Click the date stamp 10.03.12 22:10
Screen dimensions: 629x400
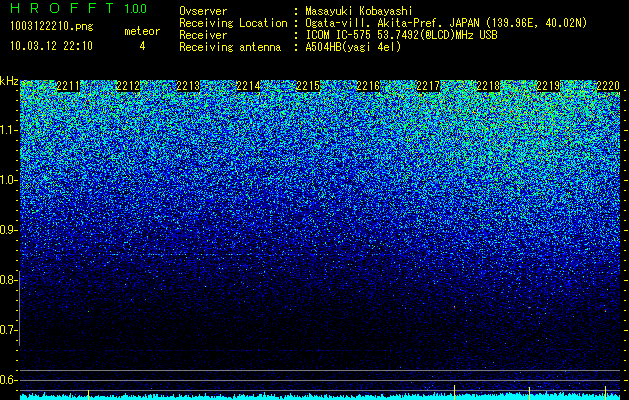coord(51,46)
